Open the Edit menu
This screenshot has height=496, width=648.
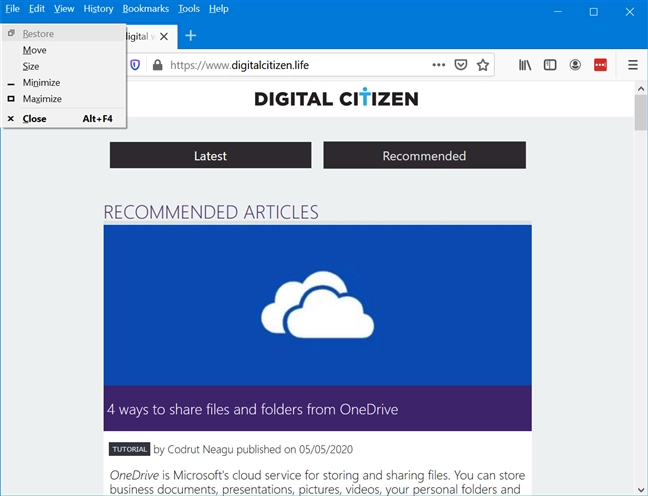[37, 9]
